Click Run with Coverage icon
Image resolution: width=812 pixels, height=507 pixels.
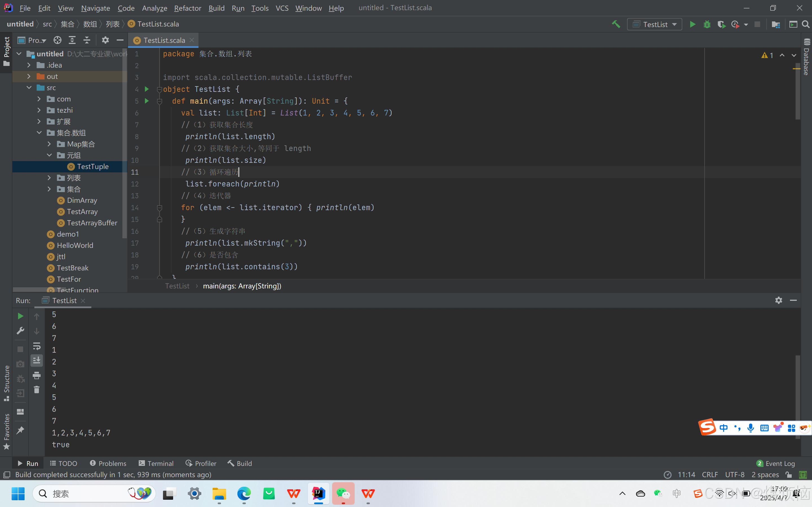721,24
